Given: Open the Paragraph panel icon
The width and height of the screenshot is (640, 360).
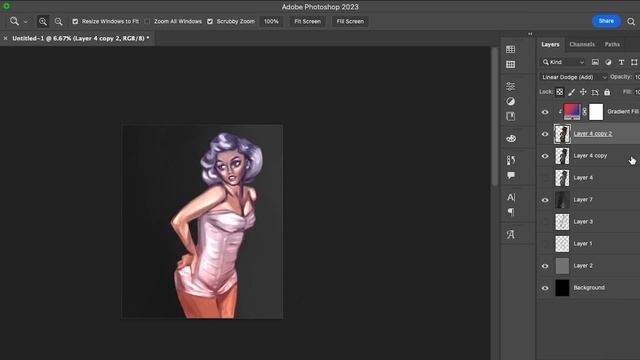Looking at the screenshot, I should click(x=511, y=212).
